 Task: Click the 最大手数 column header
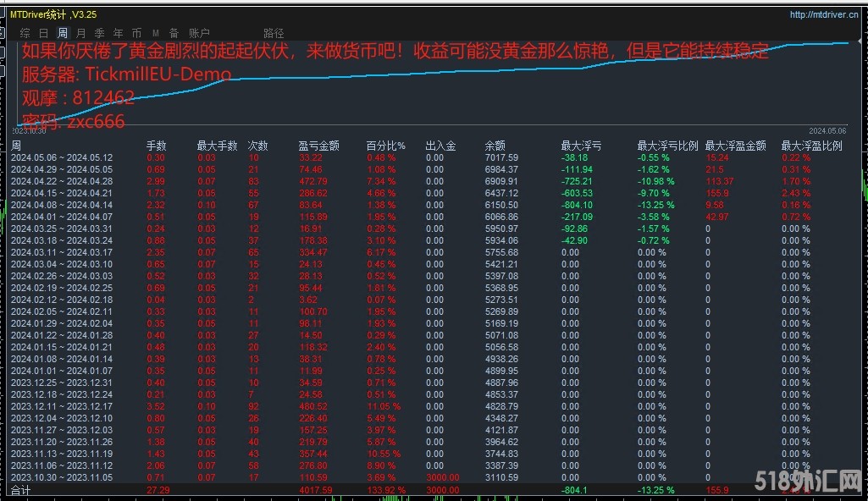(x=217, y=146)
